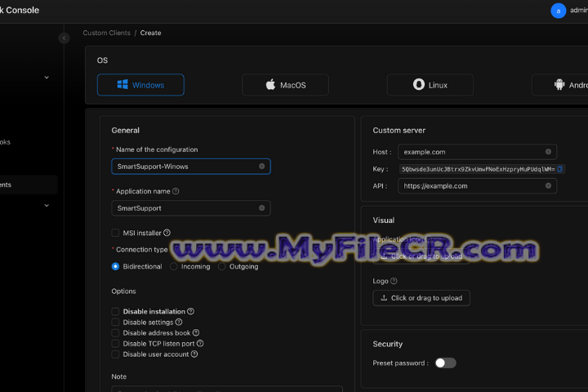588x392 pixels.
Task: Show help for Application name
Action: (176, 191)
